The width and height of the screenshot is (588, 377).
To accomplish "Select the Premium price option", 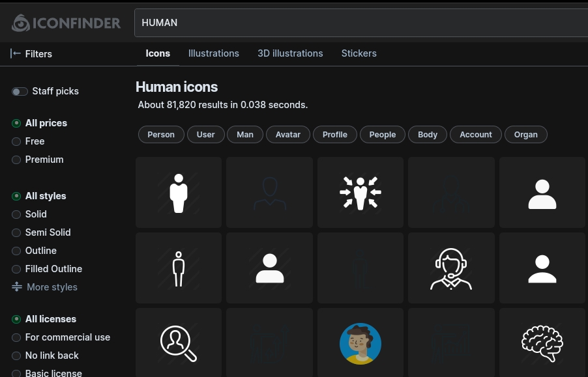I will click(16, 160).
